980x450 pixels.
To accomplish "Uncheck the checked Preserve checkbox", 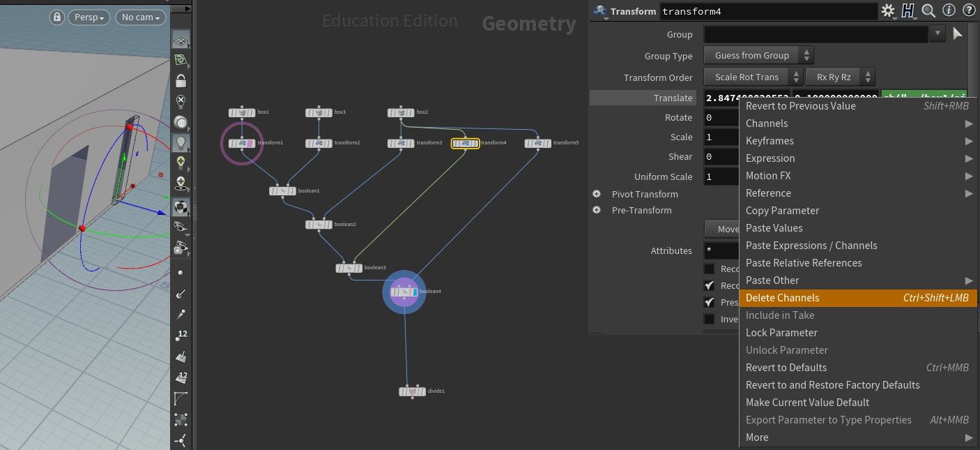I will point(710,302).
